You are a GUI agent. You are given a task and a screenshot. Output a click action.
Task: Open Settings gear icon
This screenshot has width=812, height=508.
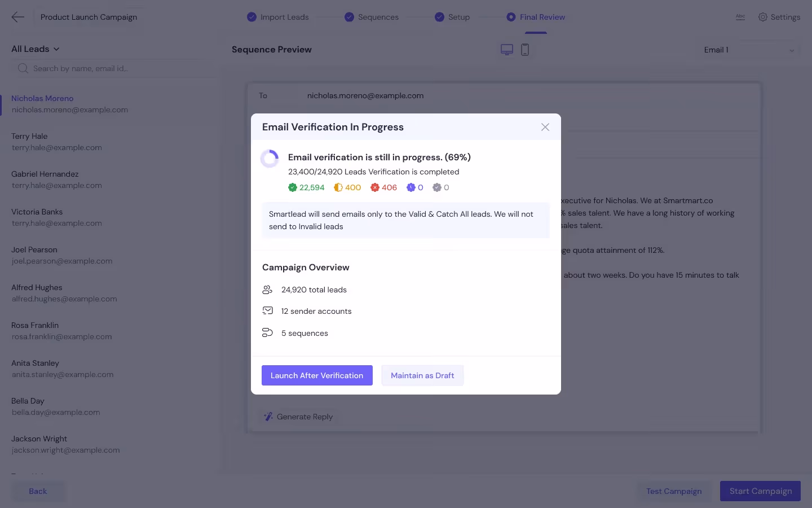(762, 17)
